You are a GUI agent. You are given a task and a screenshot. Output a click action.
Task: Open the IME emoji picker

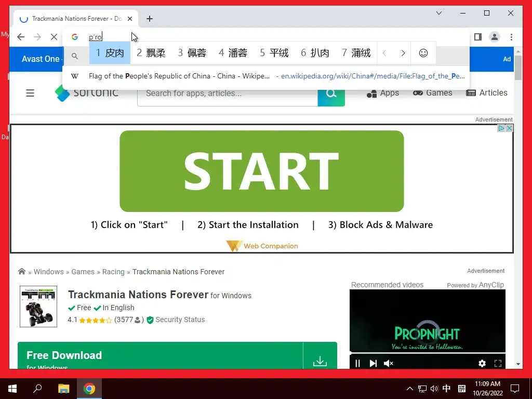(423, 53)
